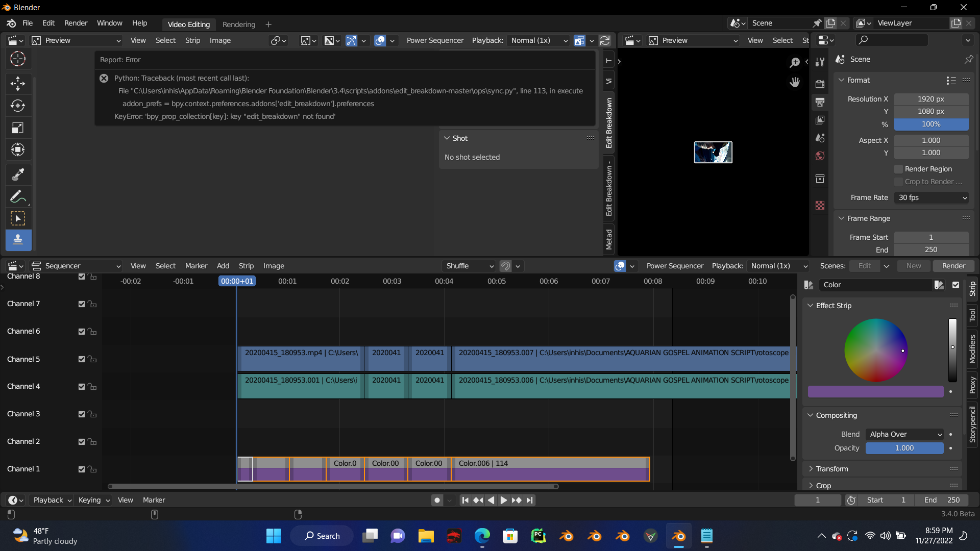Open the Tool Properties tab
This screenshot has width=980, height=551.
(x=820, y=61)
